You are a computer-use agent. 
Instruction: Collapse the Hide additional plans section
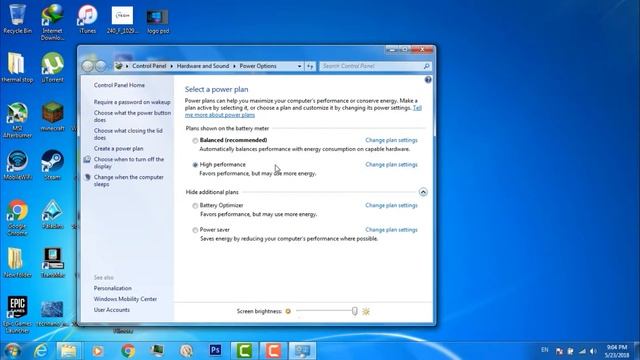tap(423, 192)
